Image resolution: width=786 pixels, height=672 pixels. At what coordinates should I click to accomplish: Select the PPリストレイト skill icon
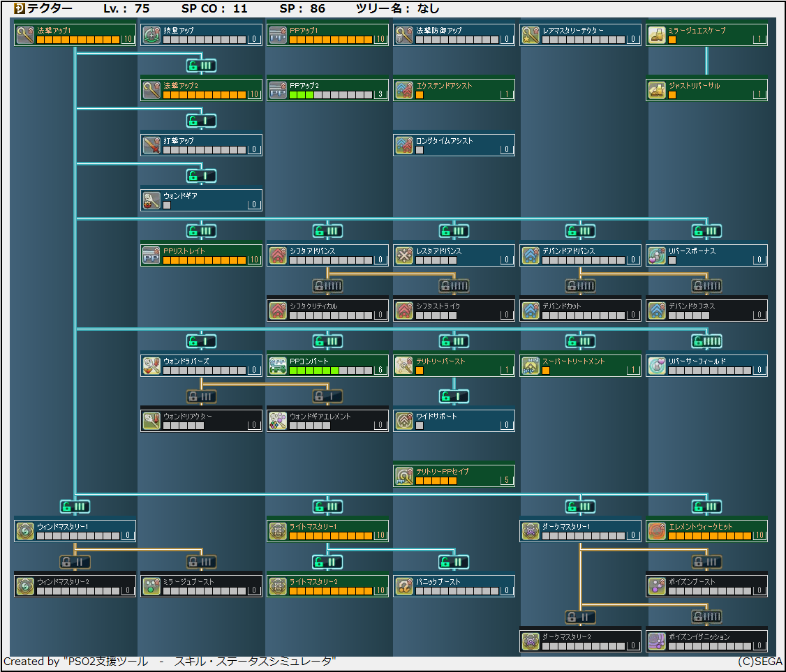(151, 255)
